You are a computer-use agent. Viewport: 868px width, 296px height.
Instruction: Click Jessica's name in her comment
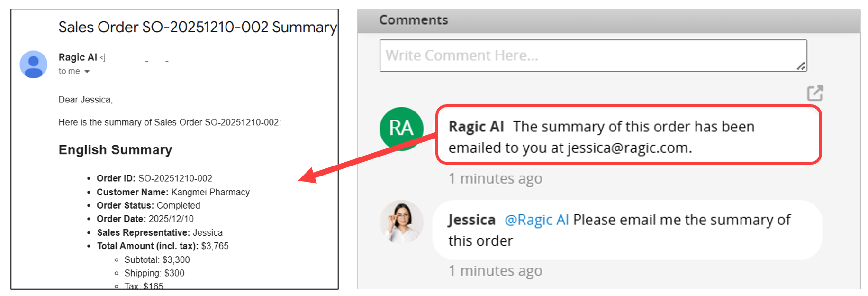471,220
